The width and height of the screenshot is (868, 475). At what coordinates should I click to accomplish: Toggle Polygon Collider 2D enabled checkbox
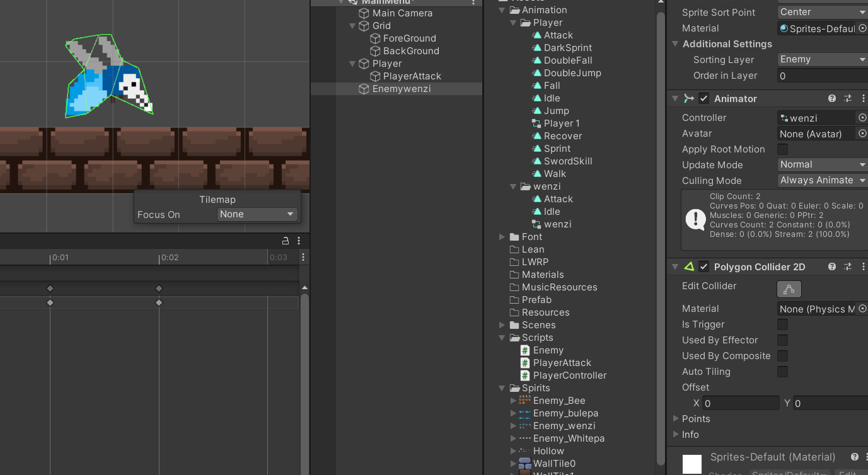(704, 267)
